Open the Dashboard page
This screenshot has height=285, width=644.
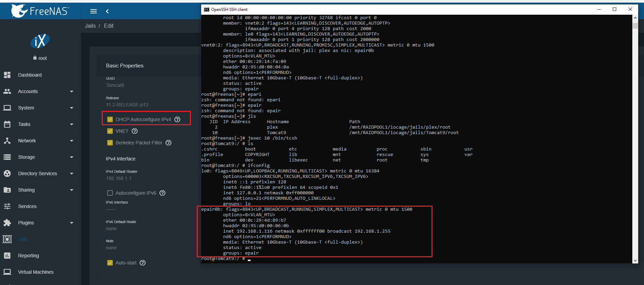[x=30, y=75]
